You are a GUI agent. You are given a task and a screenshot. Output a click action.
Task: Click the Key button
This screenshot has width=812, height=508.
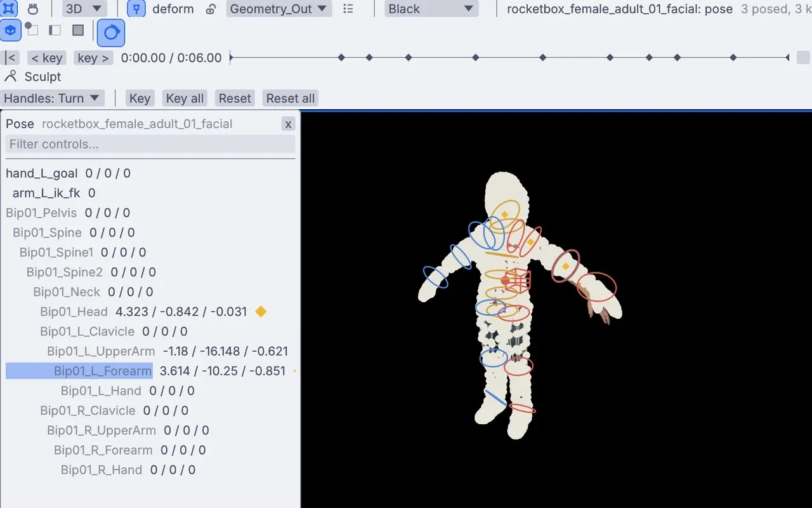click(x=140, y=98)
